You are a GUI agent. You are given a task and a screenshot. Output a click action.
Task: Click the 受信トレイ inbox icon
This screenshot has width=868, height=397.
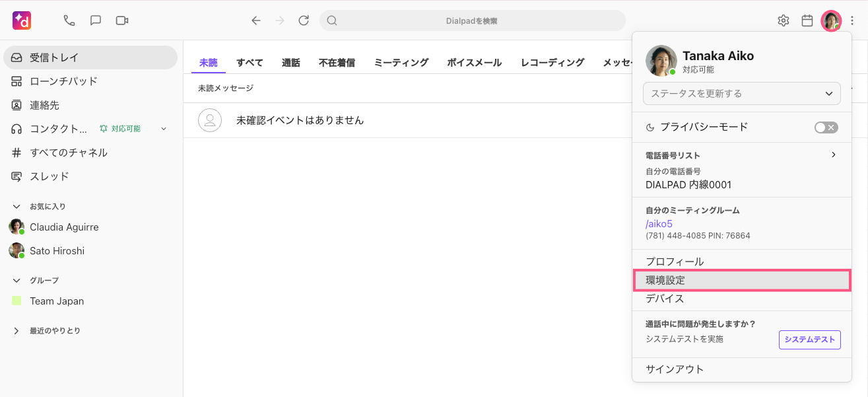click(17, 57)
